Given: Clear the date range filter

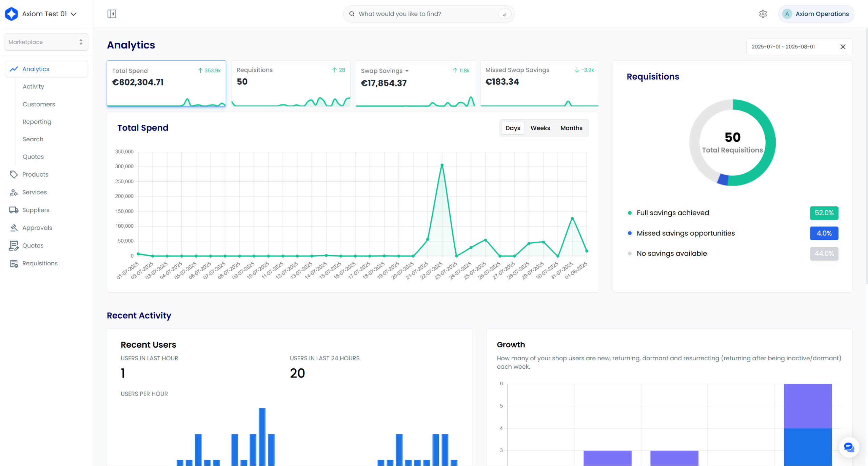Looking at the screenshot, I should click(x=843, y=47).
